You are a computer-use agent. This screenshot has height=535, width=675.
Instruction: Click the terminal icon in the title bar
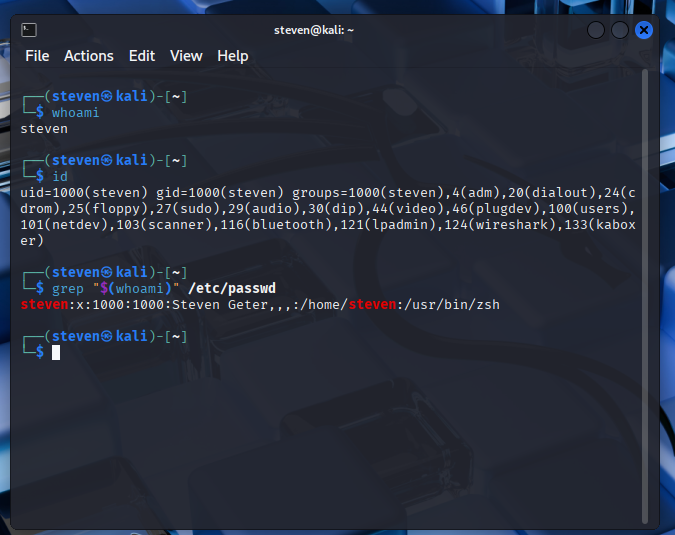pyautogui.click(x=29, y=30)
